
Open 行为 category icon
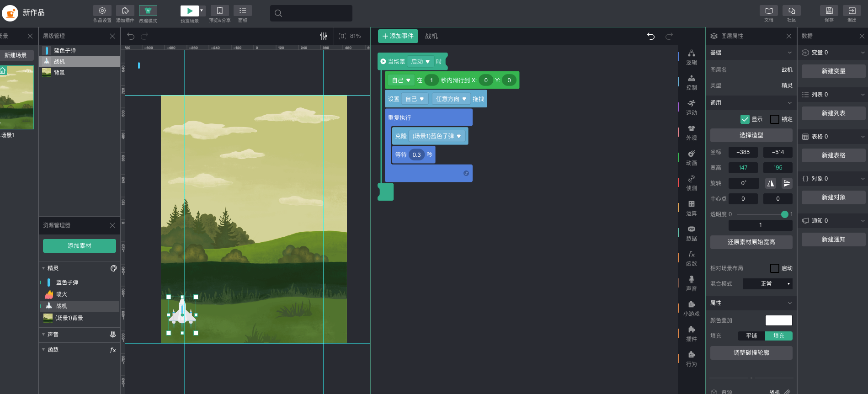(x=692, y=355)
